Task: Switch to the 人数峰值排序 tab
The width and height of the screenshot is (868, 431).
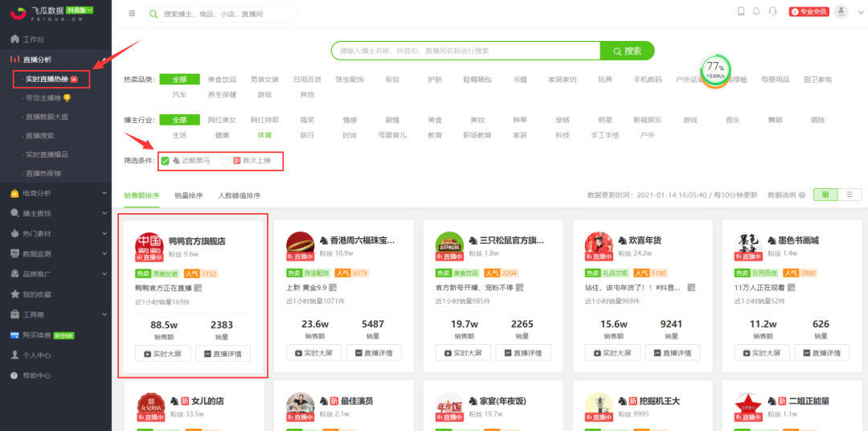Action: 240,195
